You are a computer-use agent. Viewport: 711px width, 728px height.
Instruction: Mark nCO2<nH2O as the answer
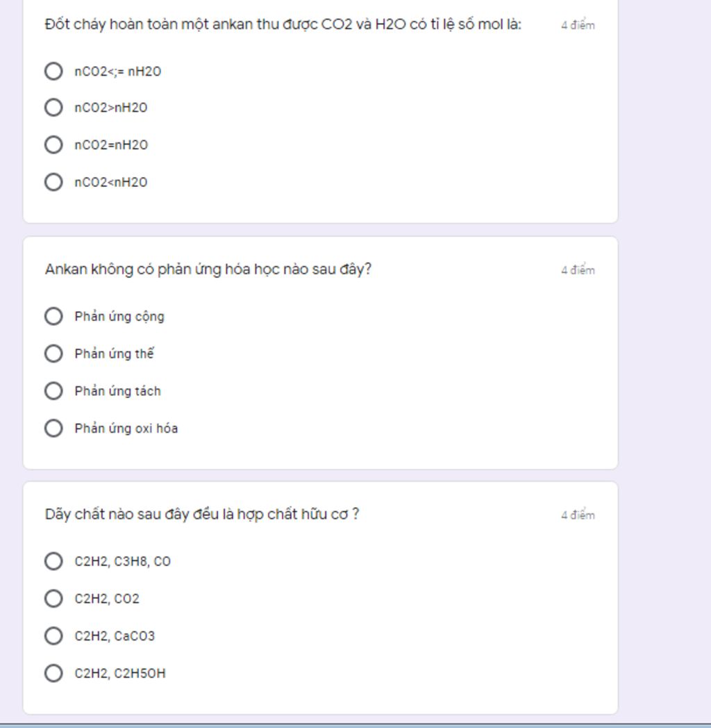[54, 181]
